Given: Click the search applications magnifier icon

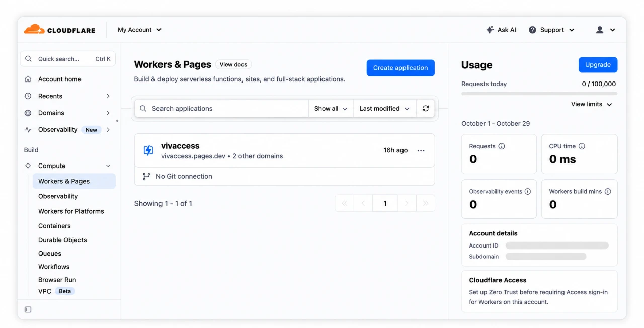Looking at the screenshot, I should click(143, 108).
